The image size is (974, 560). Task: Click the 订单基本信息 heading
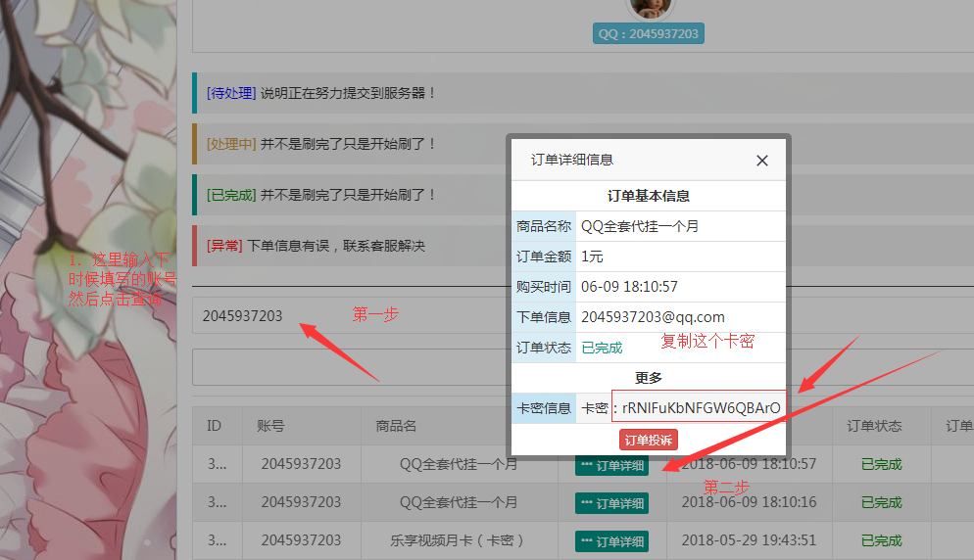click(649, 196)
